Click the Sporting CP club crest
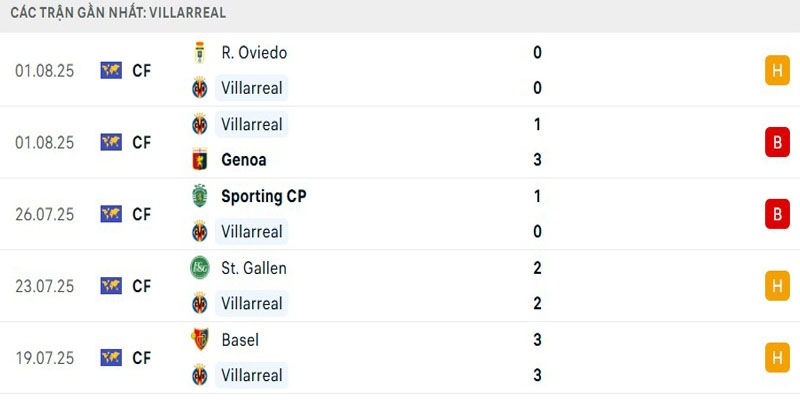800x400 pixels. 199,196
